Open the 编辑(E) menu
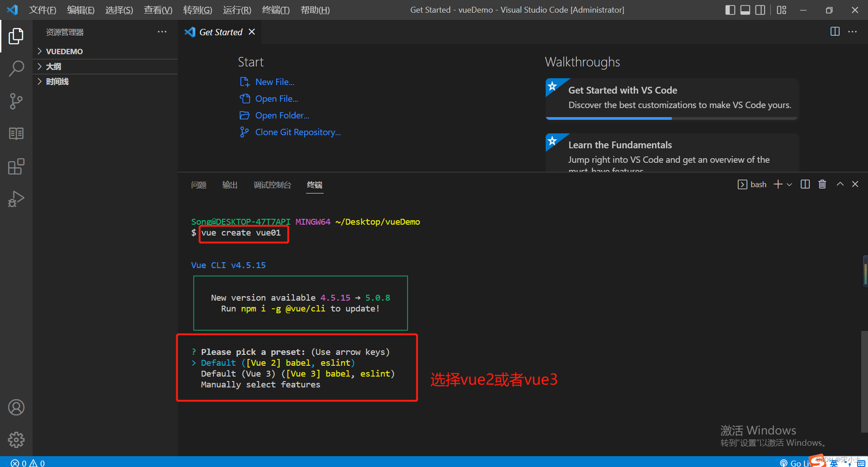The image size is (868, 467). 80,10
